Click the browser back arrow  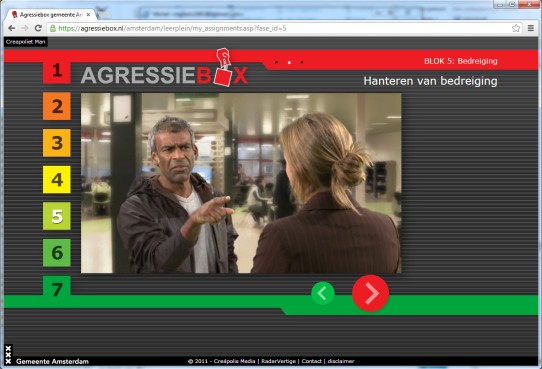coord(11,28)
